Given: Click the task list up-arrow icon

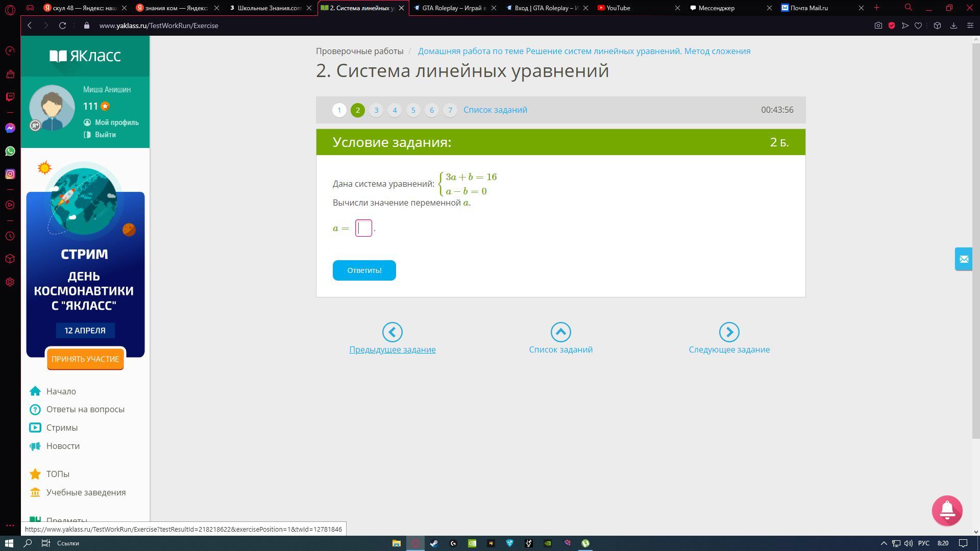Looking at the screenshot, I should [x=560, y=332].
